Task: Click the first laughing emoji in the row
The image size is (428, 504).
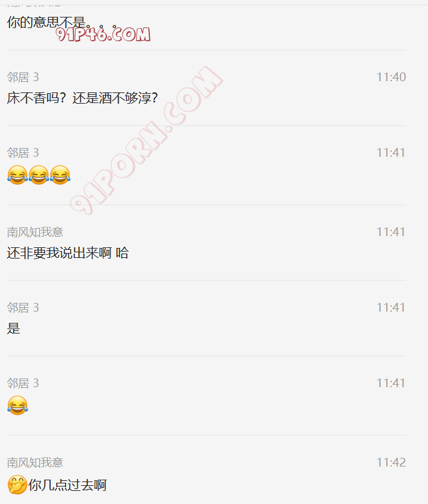Action: tap(17, 175)
